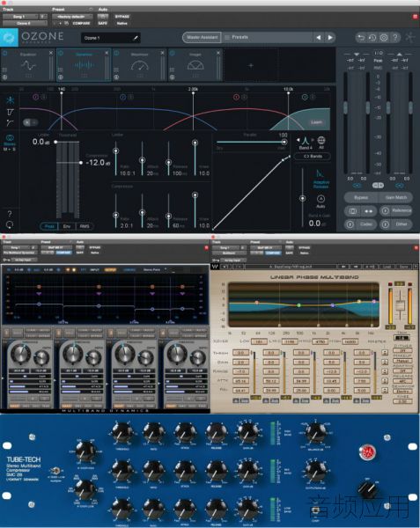Image resolution: width=420 pixels, height=528 pixels.
Task: Click the Ozone Bypass button
Action: (361, 197)
